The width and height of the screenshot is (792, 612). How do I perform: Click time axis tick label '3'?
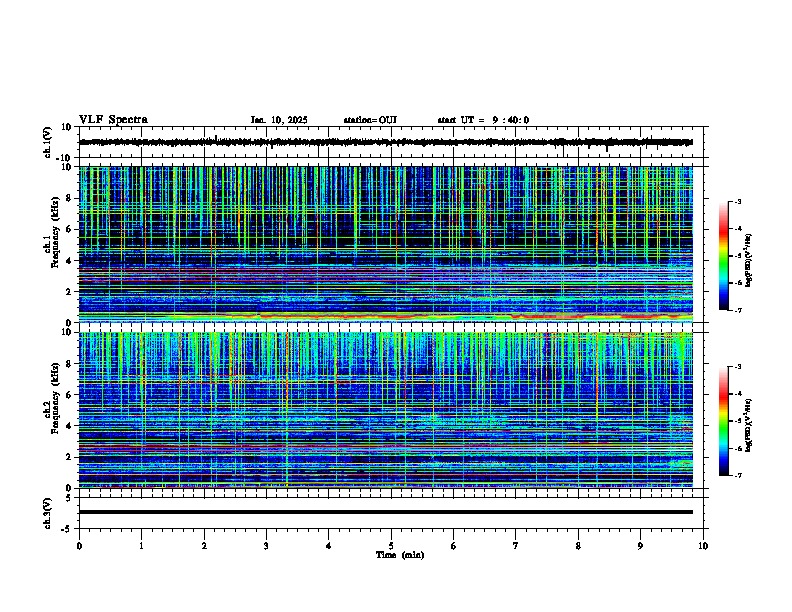point(266,546)
